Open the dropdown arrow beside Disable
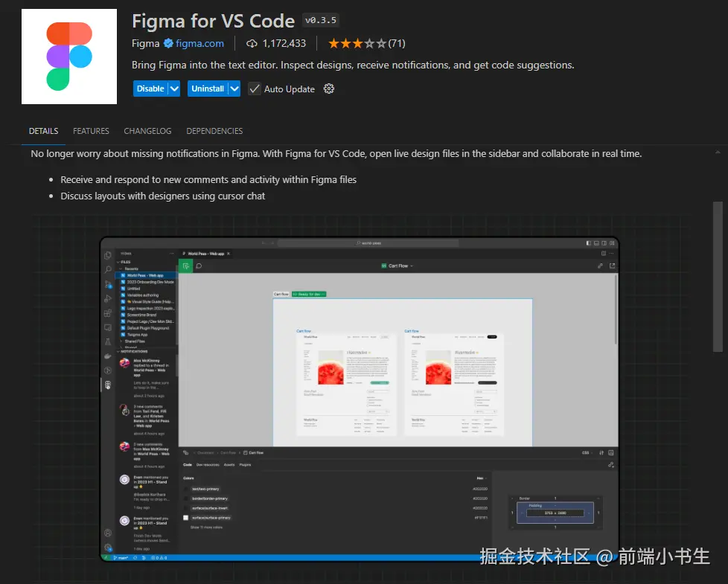 [174, 89]
